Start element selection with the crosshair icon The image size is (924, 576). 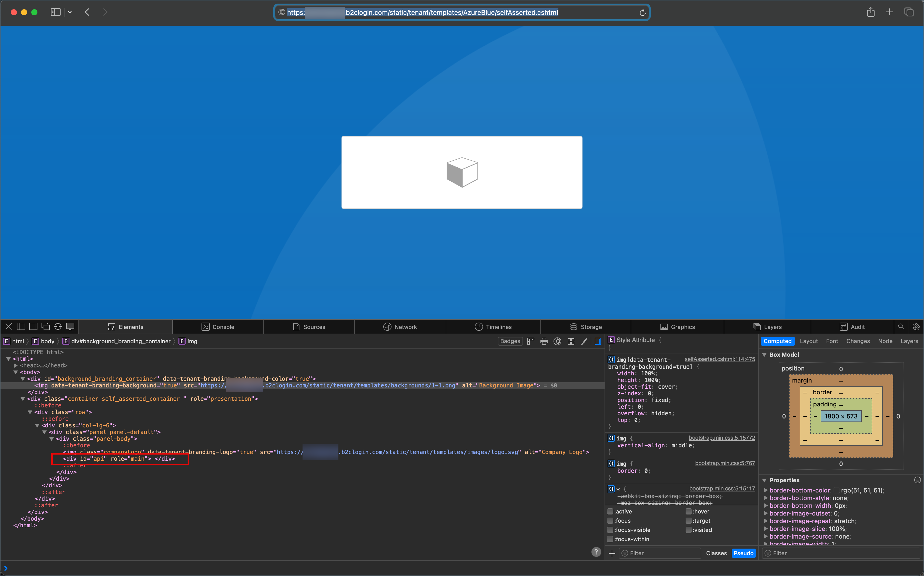58,326
